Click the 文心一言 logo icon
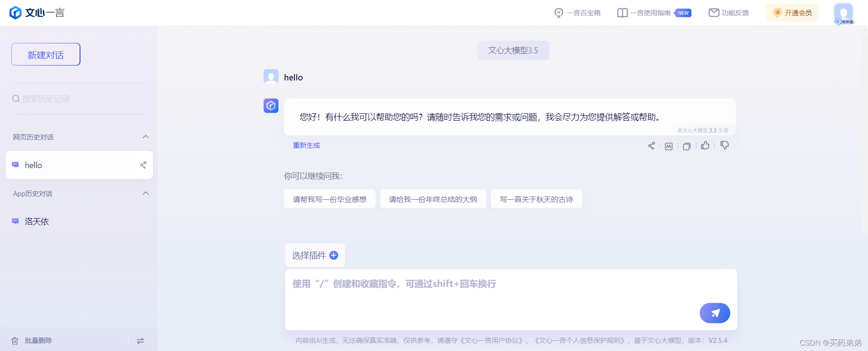 coord(15,13)
